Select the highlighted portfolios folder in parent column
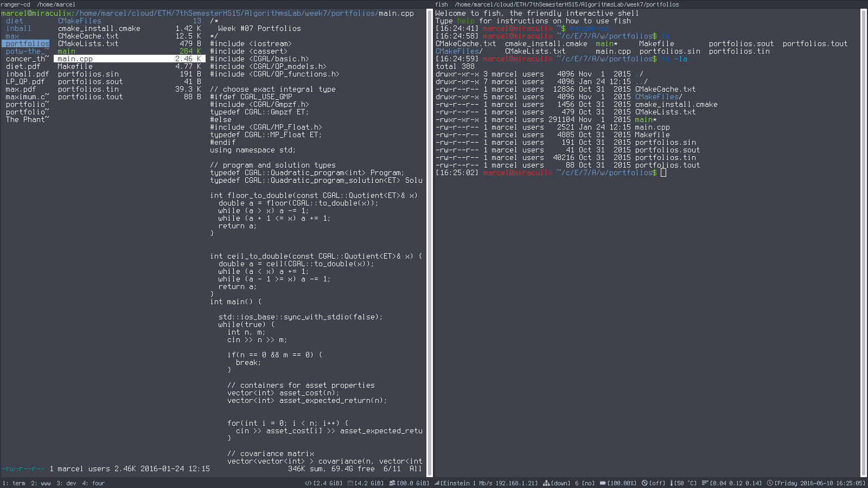This screenshot has height=488, width=868. [x=25, y=43]
